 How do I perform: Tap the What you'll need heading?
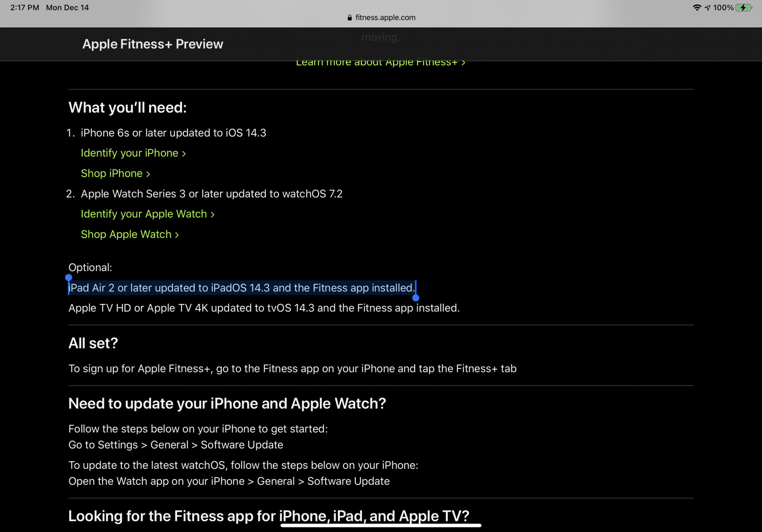[x=127, y=108]
